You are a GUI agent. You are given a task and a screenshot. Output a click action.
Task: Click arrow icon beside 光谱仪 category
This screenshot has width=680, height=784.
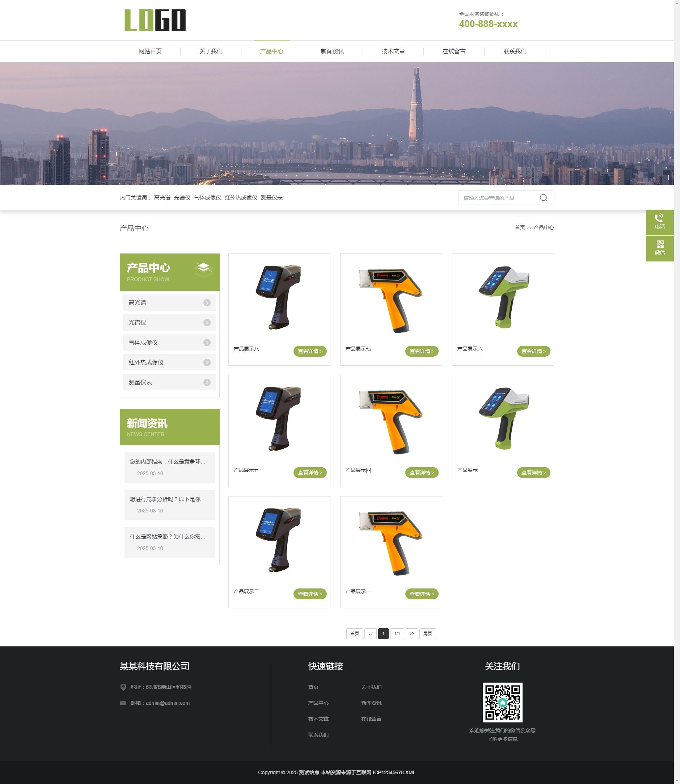pos(207,323)
